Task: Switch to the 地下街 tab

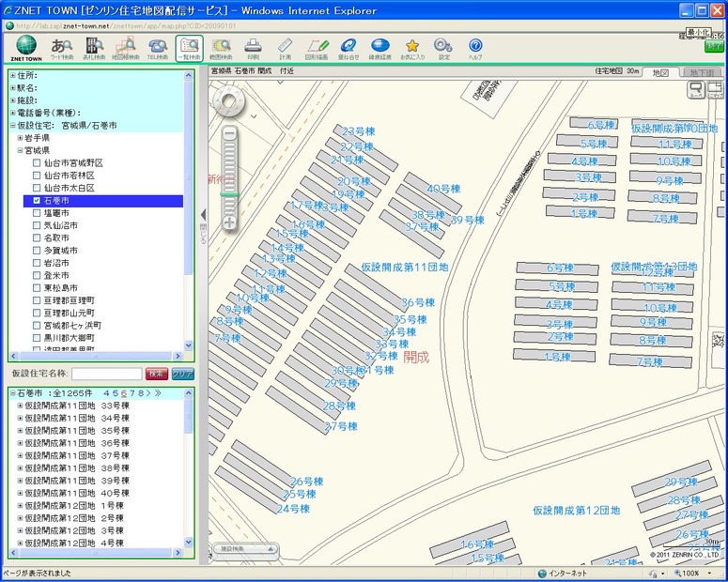Action: coord(702,72)
